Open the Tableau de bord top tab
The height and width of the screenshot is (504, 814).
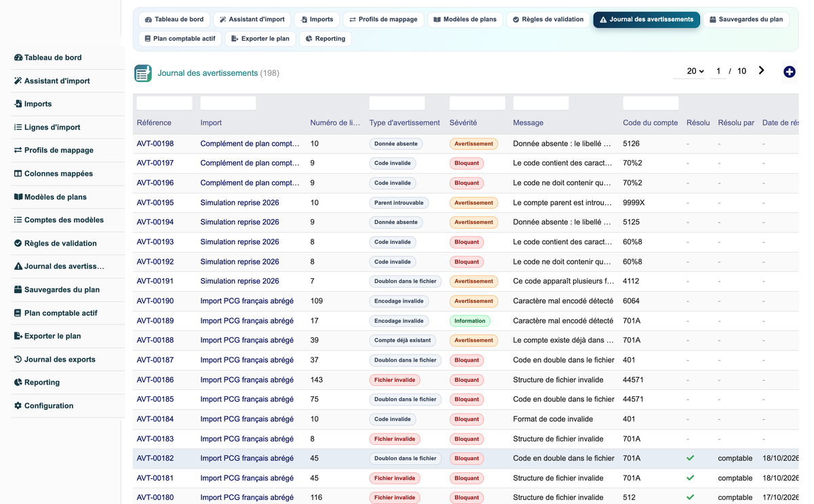pyautogui.click(x=174, y=20)
